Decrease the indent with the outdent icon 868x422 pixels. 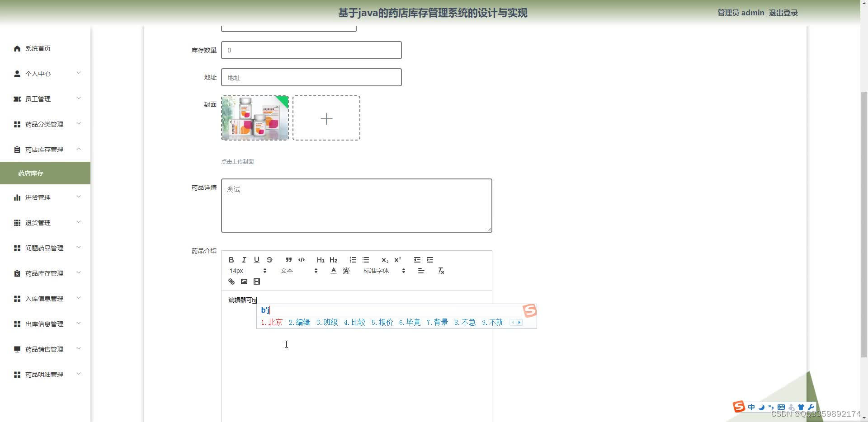point(417,260)
